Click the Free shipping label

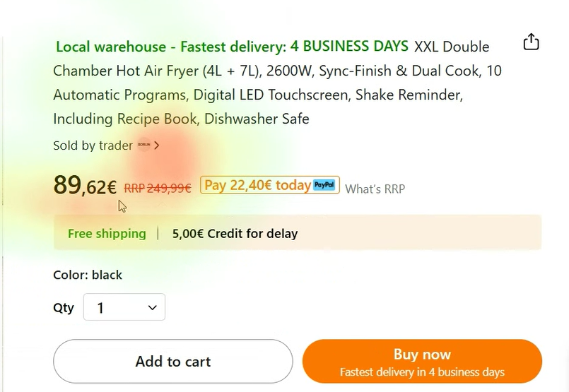coord(107,233)
